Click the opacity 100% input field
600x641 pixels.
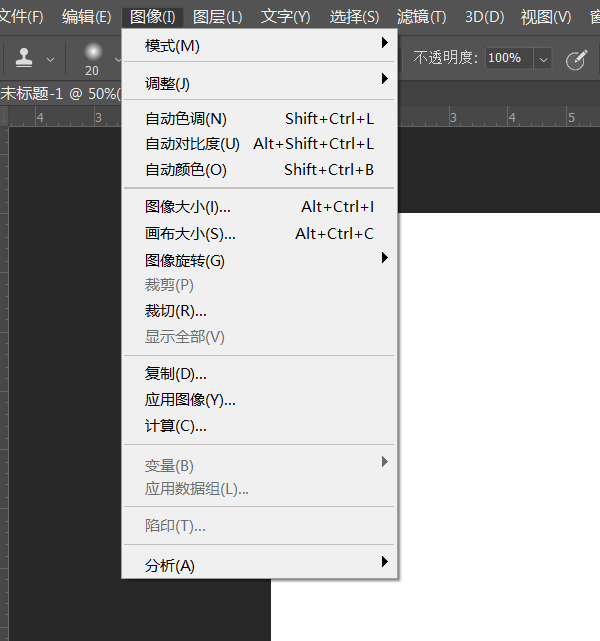509,58
